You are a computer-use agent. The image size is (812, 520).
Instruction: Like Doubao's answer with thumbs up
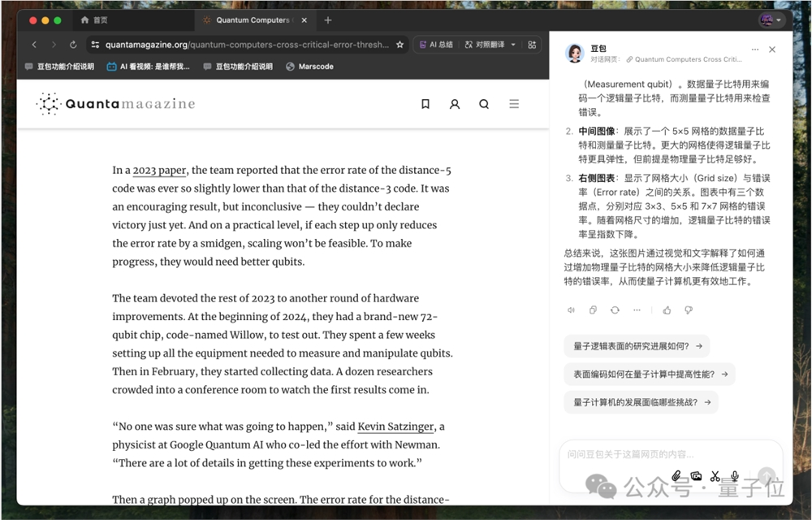(666, 310)
